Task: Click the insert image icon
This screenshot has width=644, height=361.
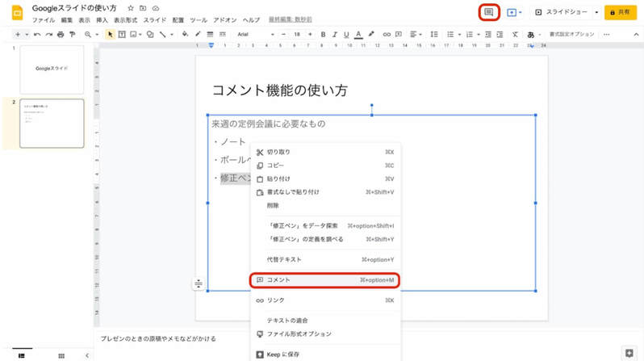Action: tap(133, 35)
